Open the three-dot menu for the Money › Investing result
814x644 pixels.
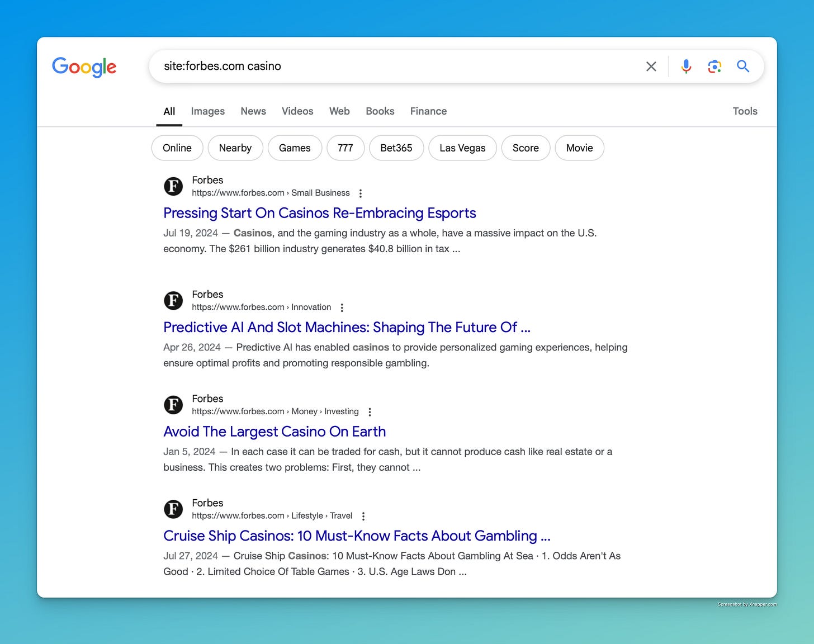pyautogui.click(x=370, y=412)
